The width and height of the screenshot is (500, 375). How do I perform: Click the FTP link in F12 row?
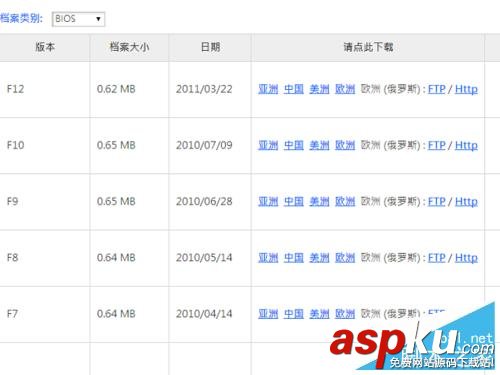click(x=437, y=89)
